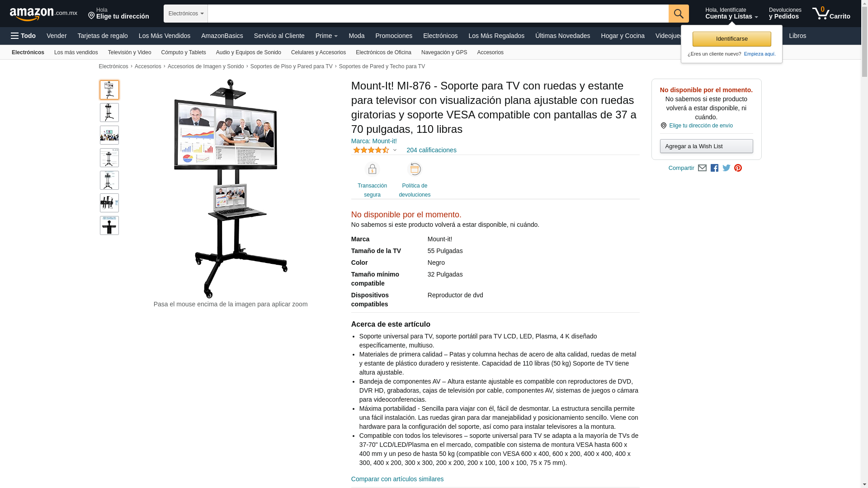Viewport: 868px width, 488px height.
Task: Add product to the Wish List
Action: (706, 146)
